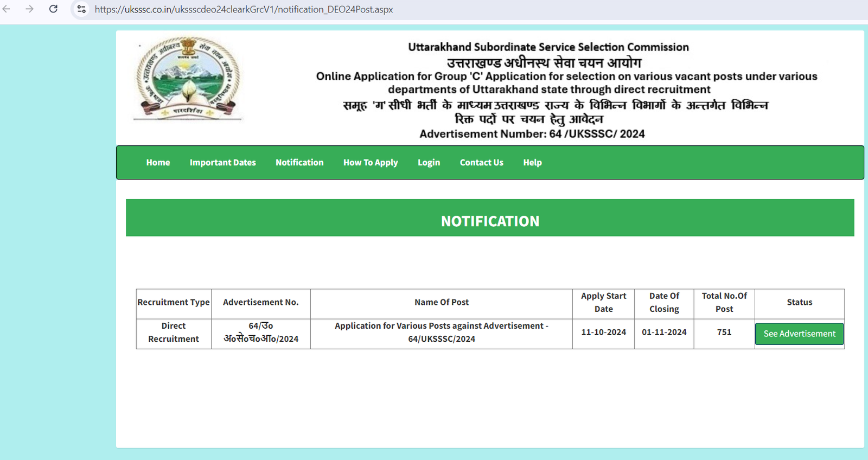Open site information icon in address bar
Screen dimensions: 868x460
[81, 9]
